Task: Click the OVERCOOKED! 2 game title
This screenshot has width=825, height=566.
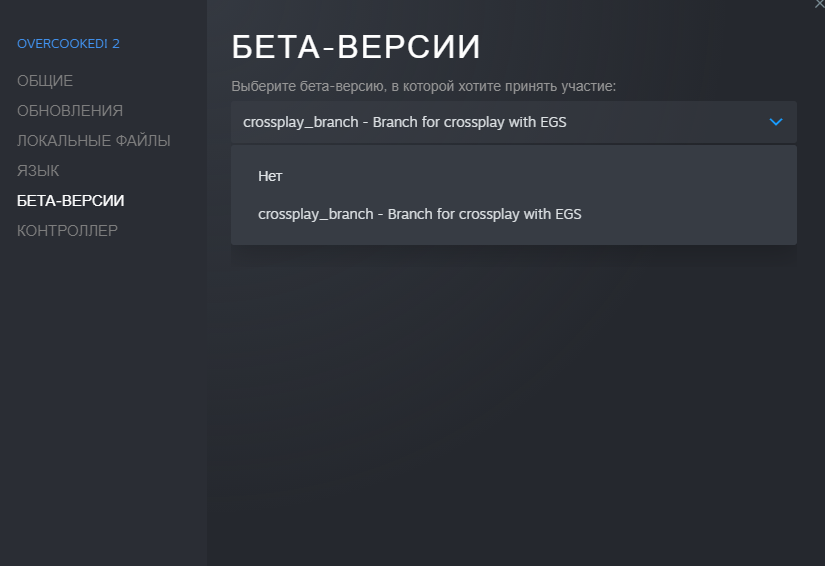Action: pyautogui.click(x=68, y=44)
